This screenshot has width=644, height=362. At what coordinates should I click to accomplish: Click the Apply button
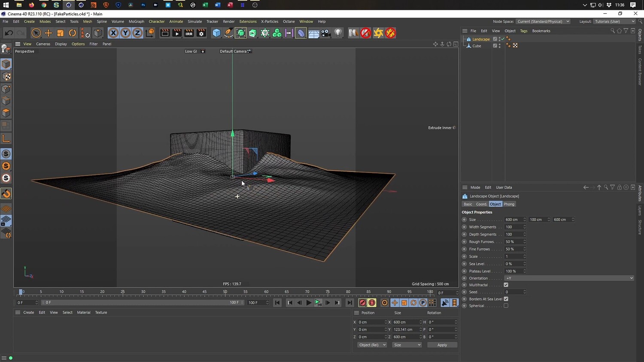(442, 345)
